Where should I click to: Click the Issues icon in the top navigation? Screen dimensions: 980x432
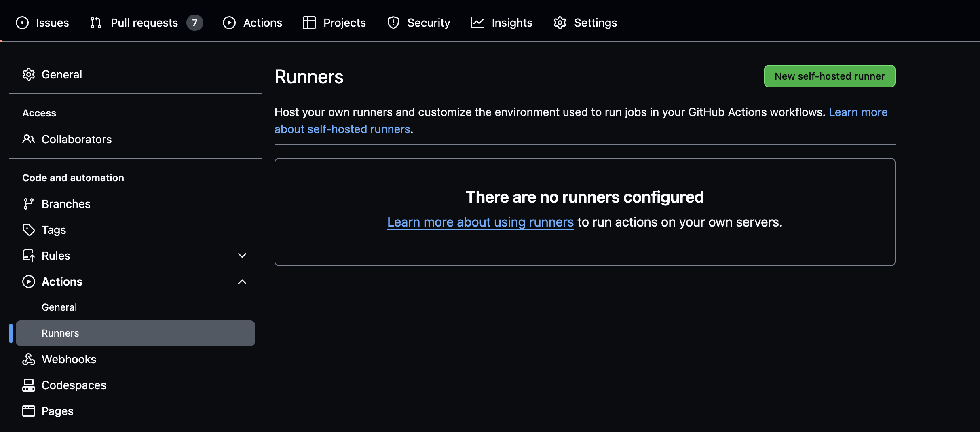(22, 23)
